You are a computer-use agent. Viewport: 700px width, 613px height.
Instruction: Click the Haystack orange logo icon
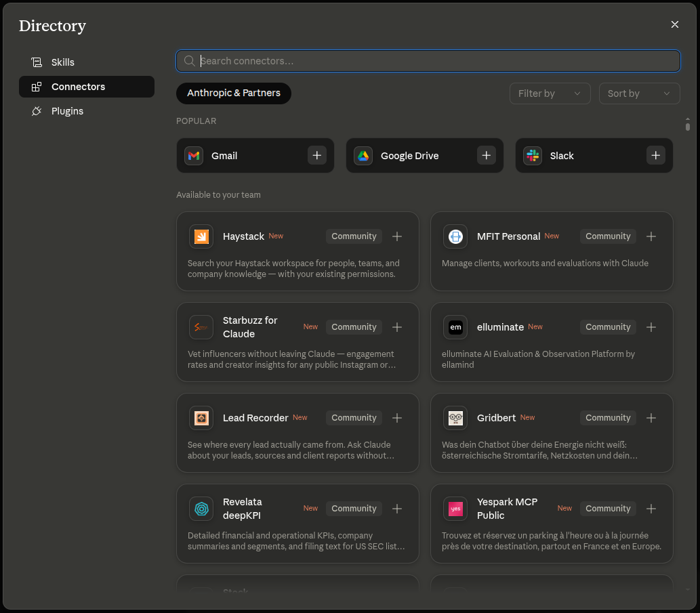click(x=201, y=236)
